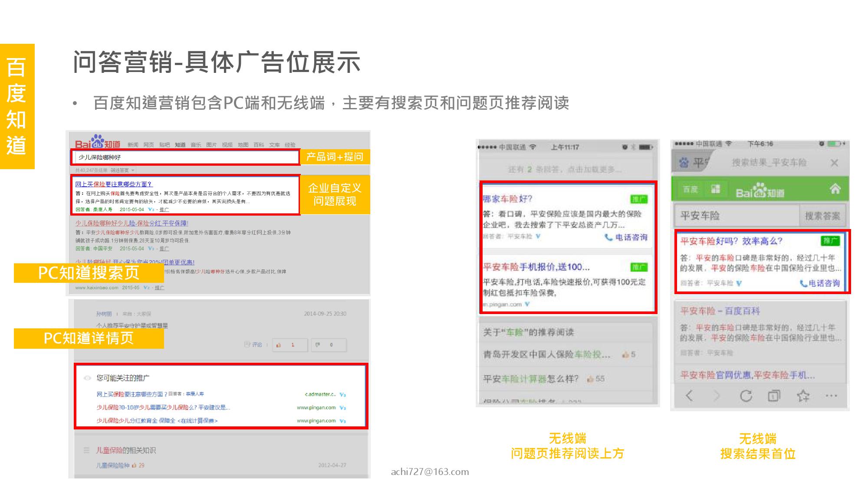The height and width of the screenshot is (488, 868).
Task: Tap the 百度 button in the green header
Action: click(690, 189)
